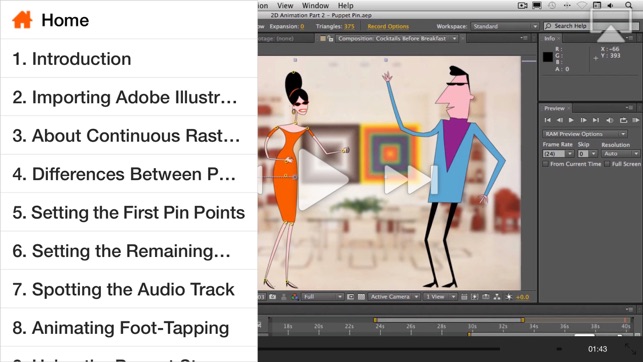
Task: Click First Frame button in Preview panel
Action: pyautogui.click(x=547, y=120)
